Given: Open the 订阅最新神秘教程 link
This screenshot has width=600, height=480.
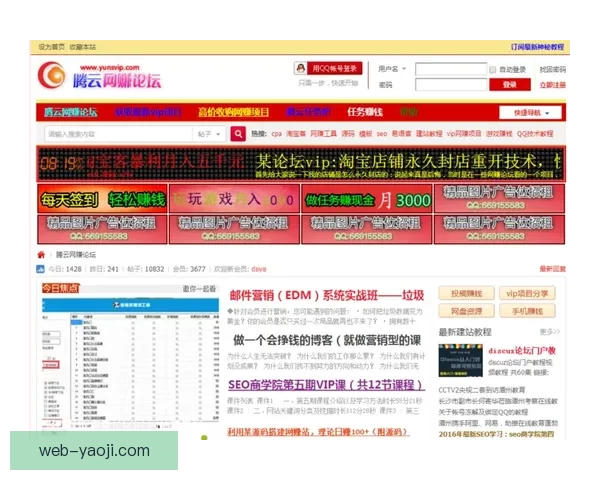Looking at the screenshot, I should [537, 47].
